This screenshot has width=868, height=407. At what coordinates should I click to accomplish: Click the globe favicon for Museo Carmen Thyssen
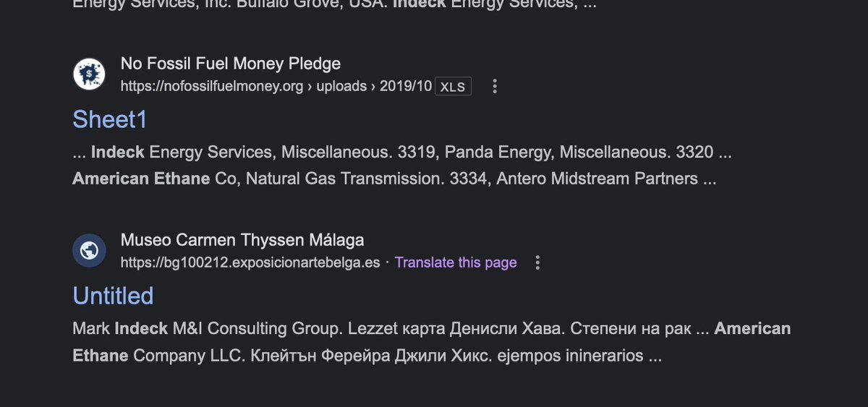click(90, 250)
